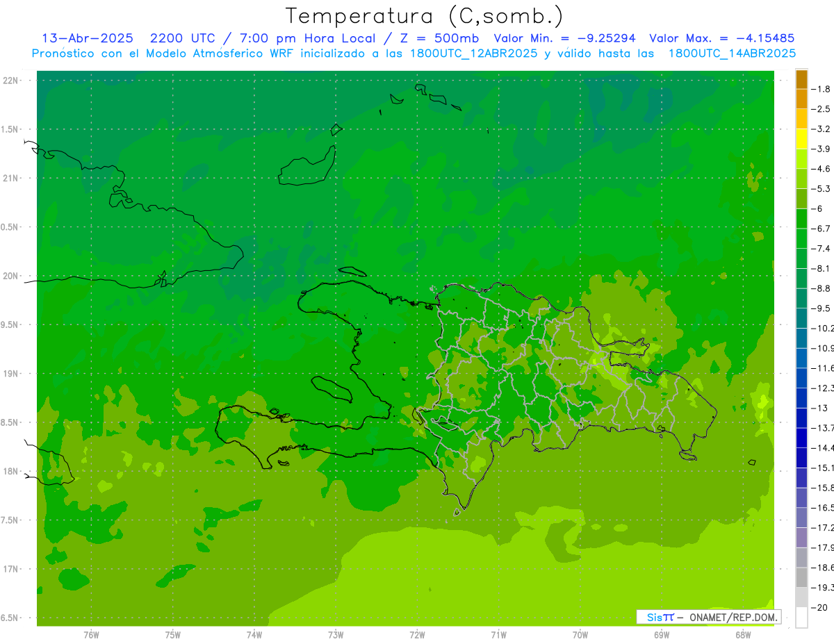834x644 pixels.
Task: Click the colorbar label "-1.8"
Action: (821, 89)
